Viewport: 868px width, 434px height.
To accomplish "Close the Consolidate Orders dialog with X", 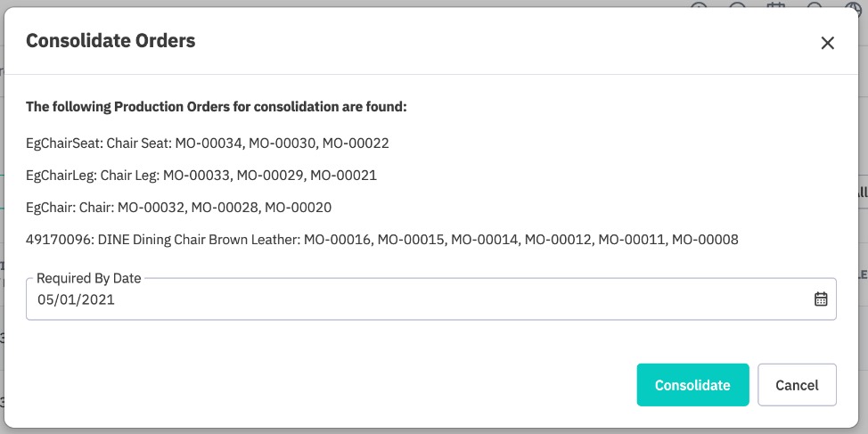I will (x=827, y=43).
